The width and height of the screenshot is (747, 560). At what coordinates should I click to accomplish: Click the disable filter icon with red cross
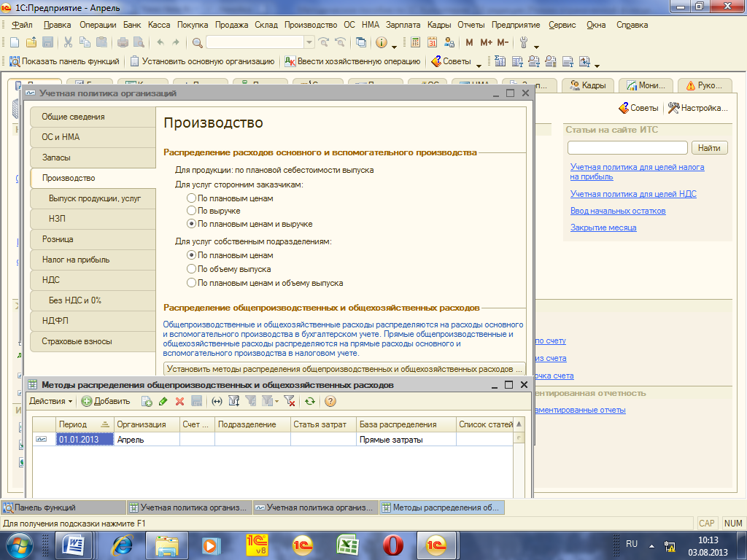(x=290, y=402)
